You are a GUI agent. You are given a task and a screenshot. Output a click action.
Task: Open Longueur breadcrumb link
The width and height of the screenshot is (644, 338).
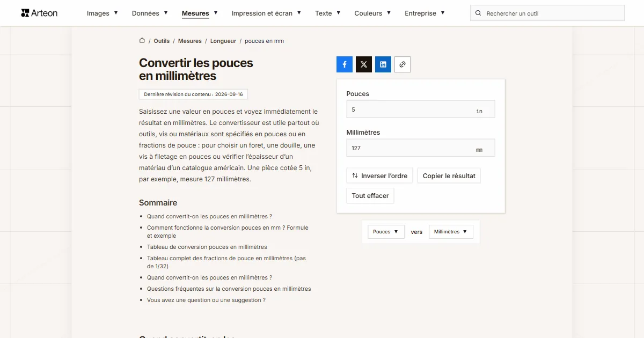[223, 41]
